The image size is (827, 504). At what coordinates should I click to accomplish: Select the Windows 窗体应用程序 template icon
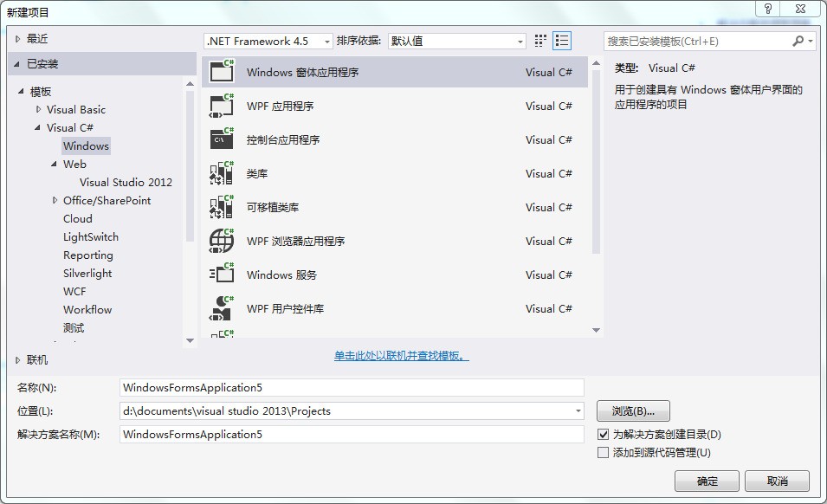tap(223, 72)
